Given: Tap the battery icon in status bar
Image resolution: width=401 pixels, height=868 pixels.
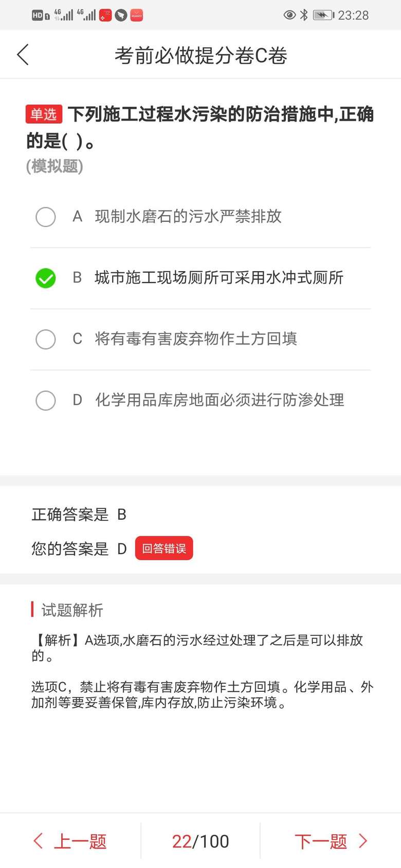Looking at the screenshot, I should coord(323,15).
